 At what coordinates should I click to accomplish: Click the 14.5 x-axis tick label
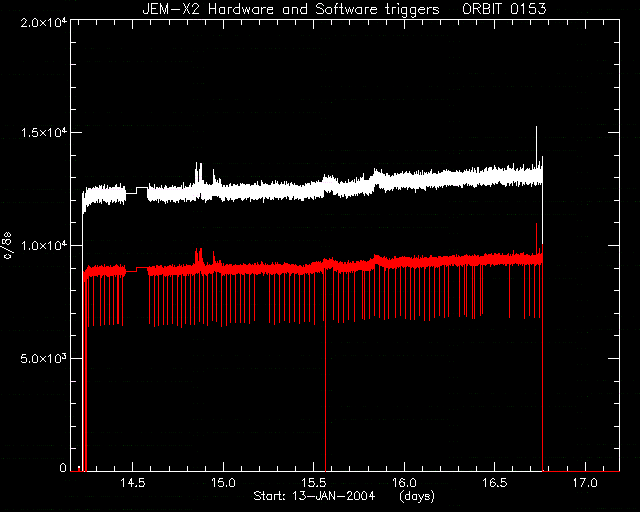point(133,483)
